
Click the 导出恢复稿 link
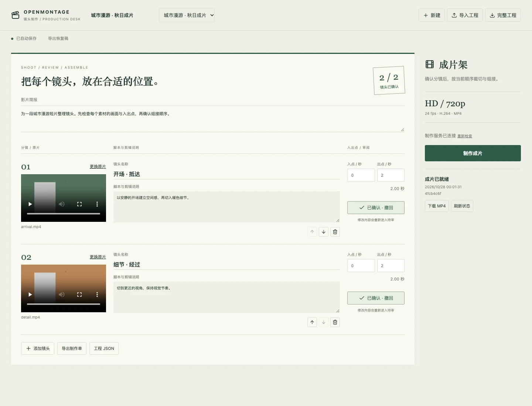[58, 38]
